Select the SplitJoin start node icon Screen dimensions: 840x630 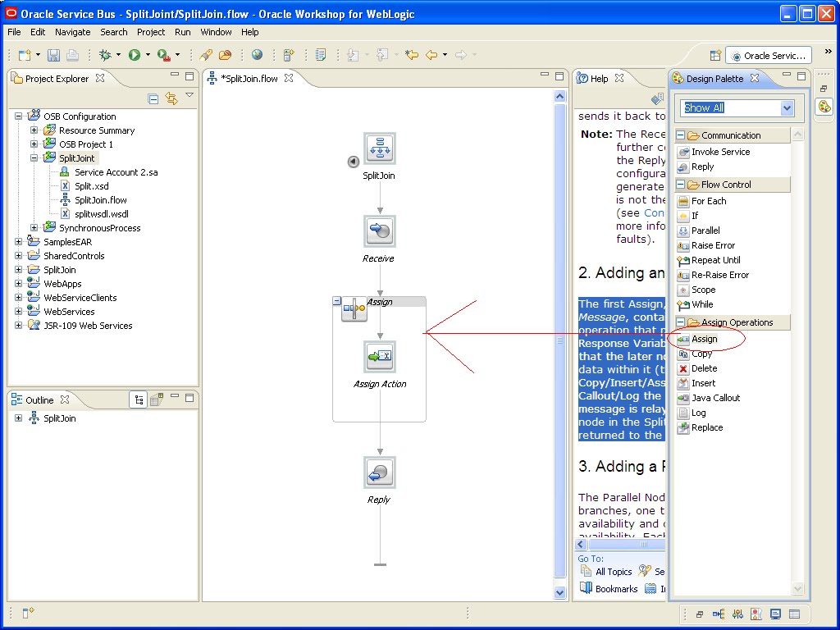(x=380, y=148)
